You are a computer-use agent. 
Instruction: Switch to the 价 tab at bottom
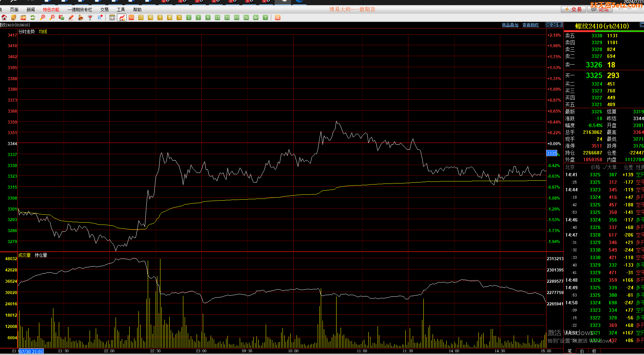(x=582, y=351)
